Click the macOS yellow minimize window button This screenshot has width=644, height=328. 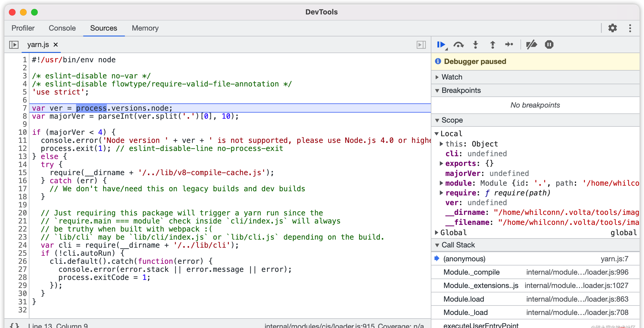tap(23, 12)
